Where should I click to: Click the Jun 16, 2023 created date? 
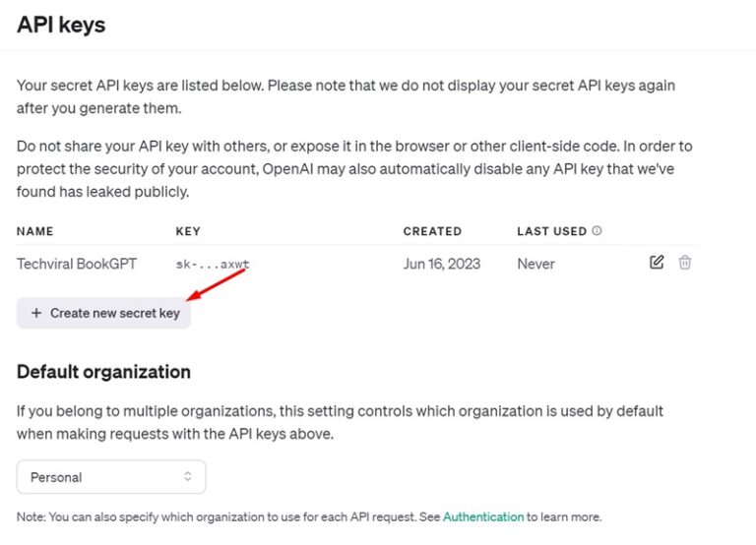click(x=444, y=264)
